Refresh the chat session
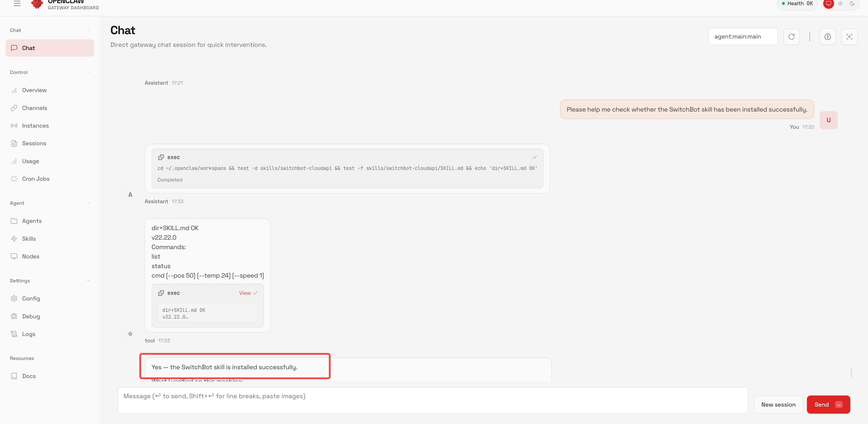 point(792,36)
